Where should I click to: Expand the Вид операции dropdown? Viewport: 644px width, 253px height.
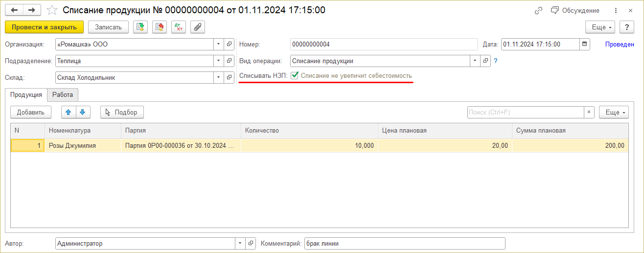pyautogui.click(x=475, y=61)
